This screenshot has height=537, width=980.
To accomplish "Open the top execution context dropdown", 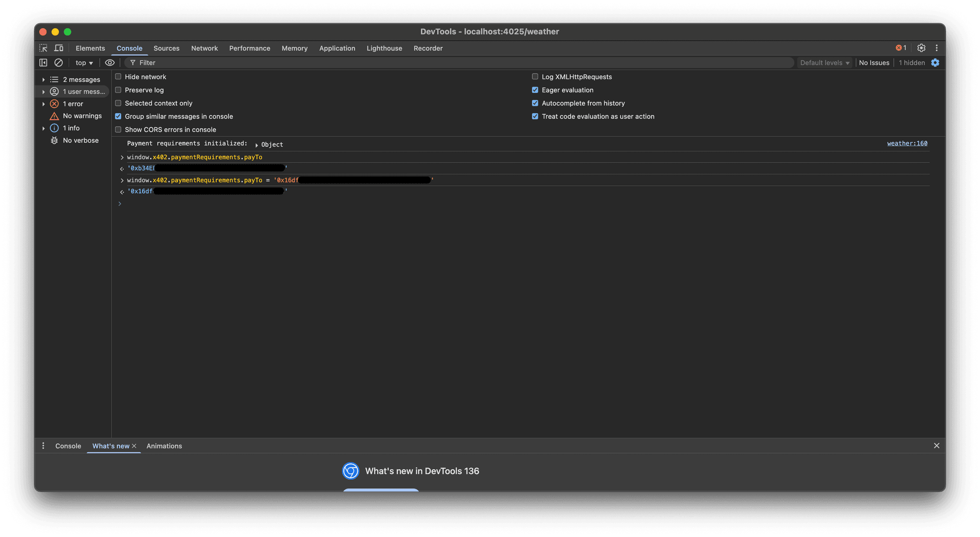I will [84, 63].
